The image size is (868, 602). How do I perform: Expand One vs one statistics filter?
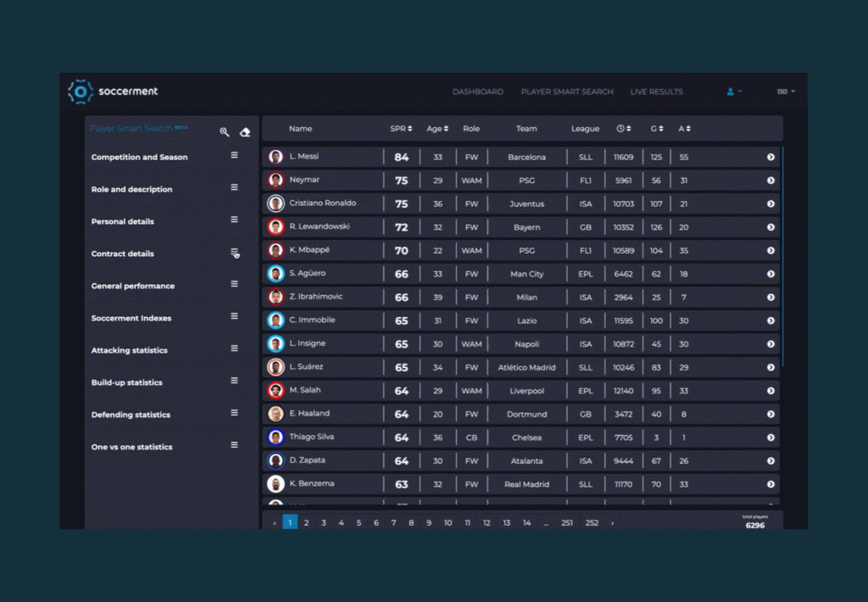tap(234, 444)
